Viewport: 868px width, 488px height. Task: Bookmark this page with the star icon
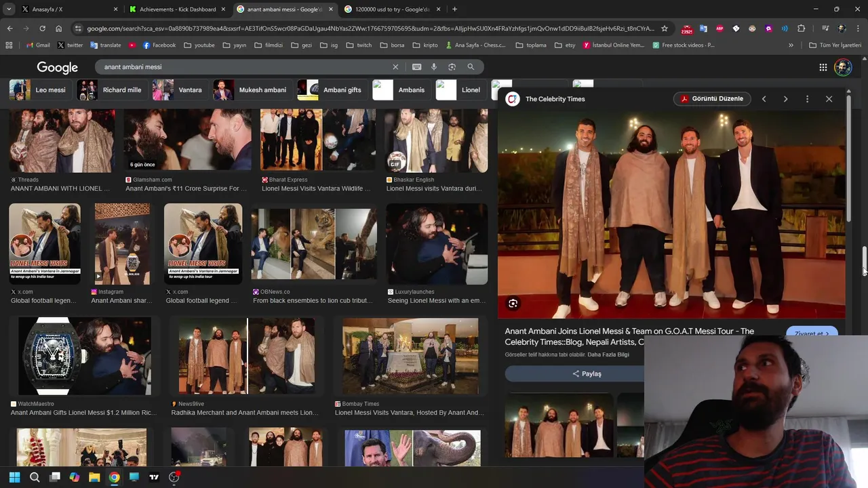click(665, 28)
